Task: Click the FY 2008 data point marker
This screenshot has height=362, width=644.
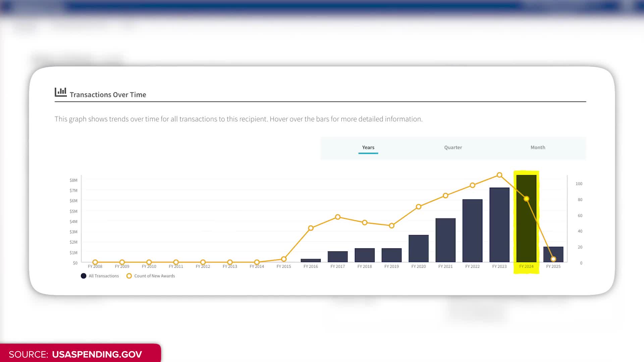Action: [x=95, y=262]
